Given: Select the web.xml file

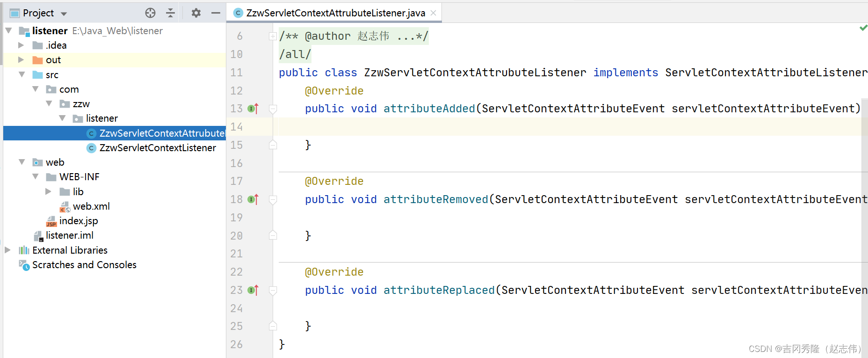Looking at the screenshot, I should pos(91,206).
